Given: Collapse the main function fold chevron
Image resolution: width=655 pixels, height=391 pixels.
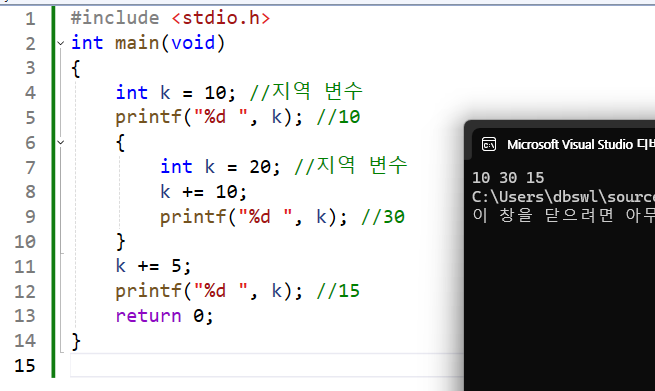Looking at the screenshot, I should [x=61, y=43].
